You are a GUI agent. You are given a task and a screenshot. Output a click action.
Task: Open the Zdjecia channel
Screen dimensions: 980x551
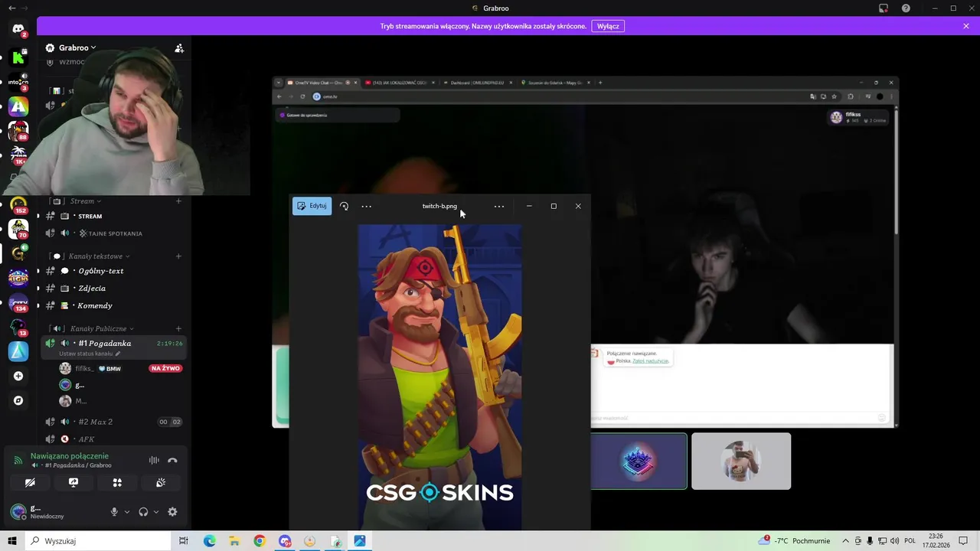pos(113,289)
